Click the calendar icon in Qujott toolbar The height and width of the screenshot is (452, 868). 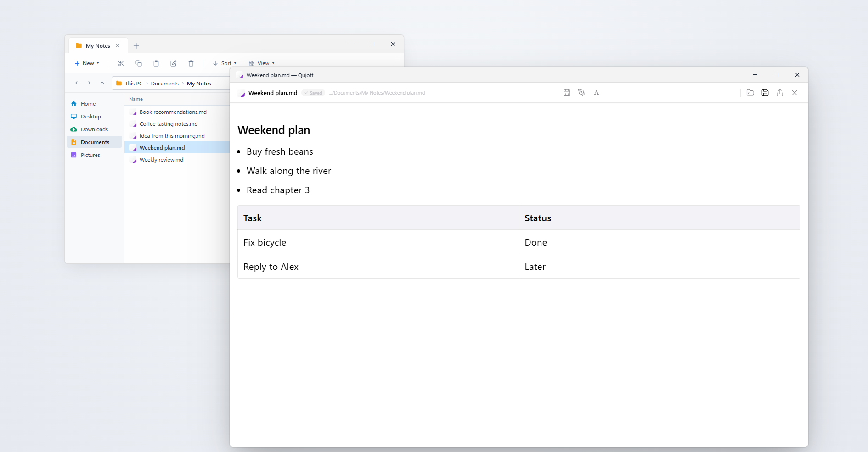pyautogui.click(x=567, y=93)
